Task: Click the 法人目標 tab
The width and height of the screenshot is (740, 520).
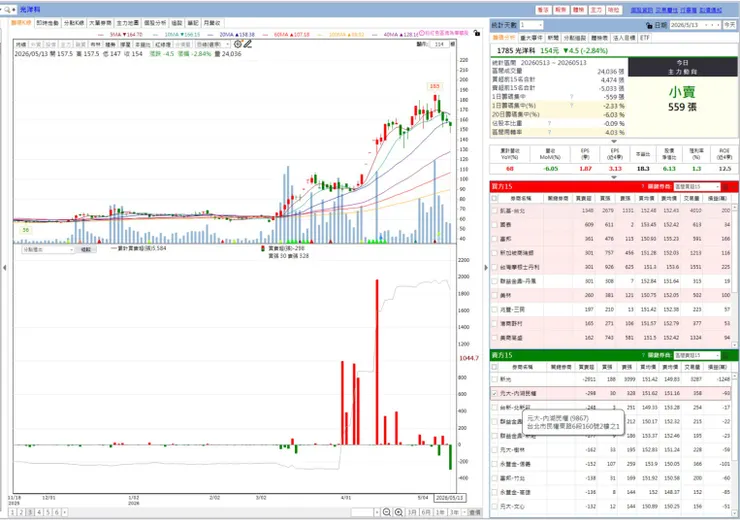Action: coord(624,38)
